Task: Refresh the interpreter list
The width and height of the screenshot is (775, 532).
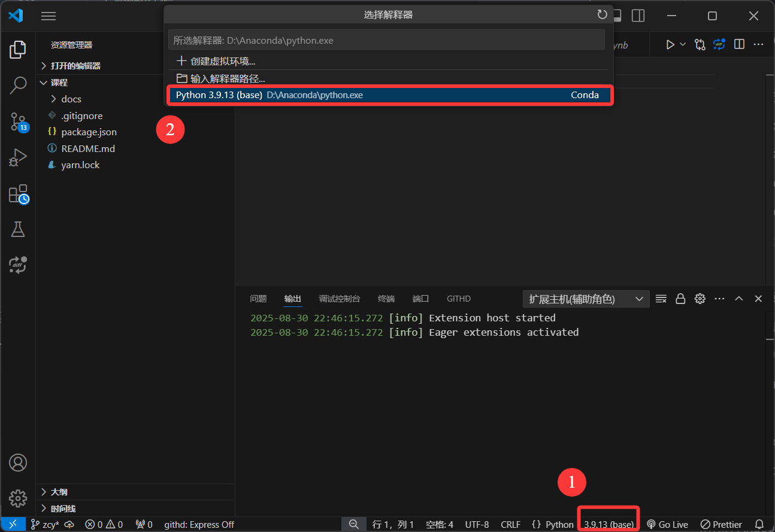Action: [x=602, y=15]
